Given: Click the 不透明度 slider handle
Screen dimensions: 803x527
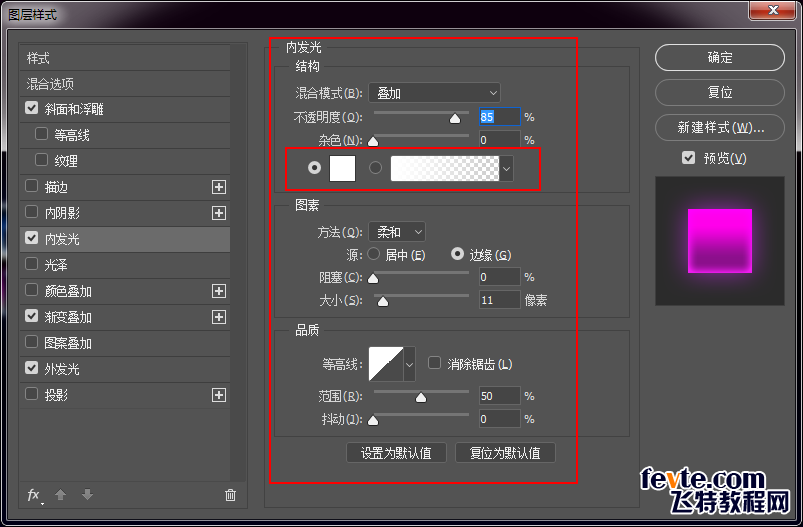Looking at the screenshot, I should pyautogui.click(x=455, y=119).
